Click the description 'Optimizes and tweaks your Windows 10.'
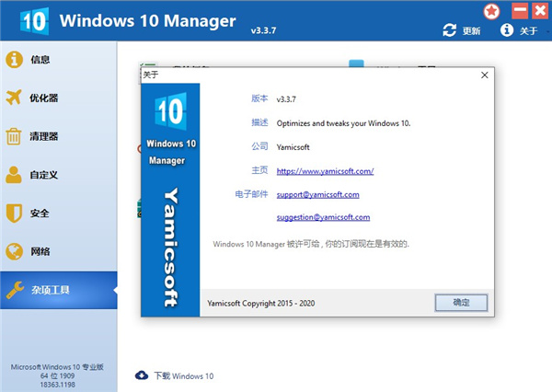The image size is (552, 392). pyautogui.click(x=343, y=123)
